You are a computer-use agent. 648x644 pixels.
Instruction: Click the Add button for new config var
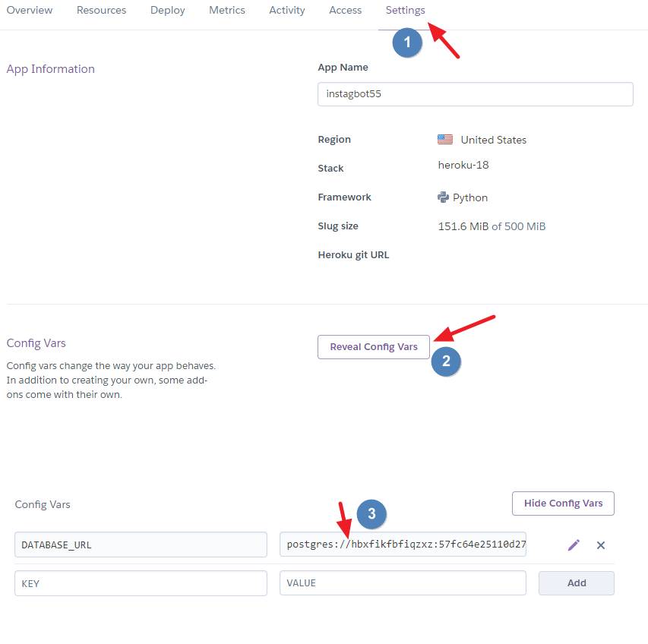tap(577, 583)
